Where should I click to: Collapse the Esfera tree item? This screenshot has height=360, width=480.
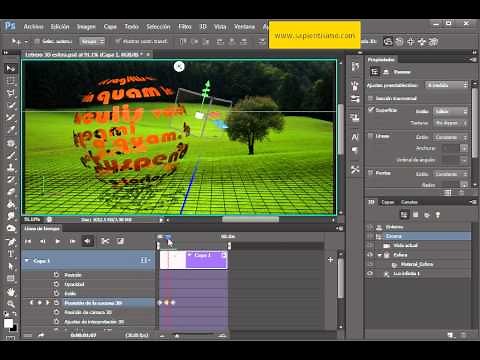point(380,255)
